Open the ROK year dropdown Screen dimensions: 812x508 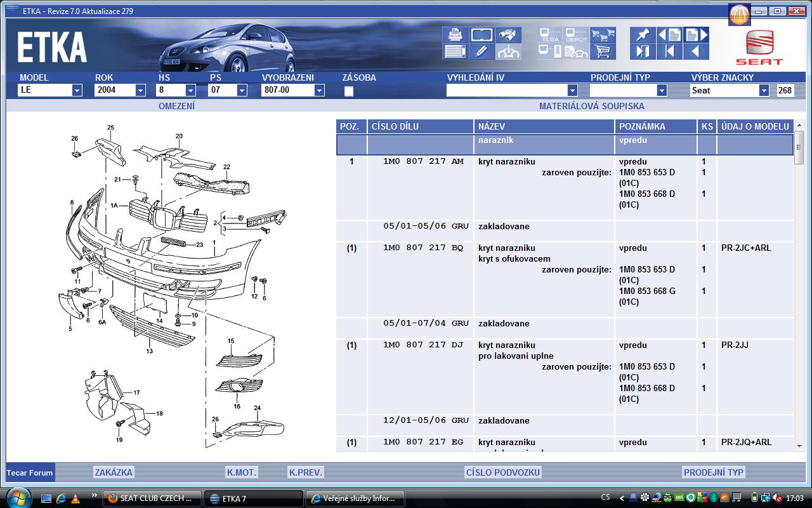click(140, 90)
